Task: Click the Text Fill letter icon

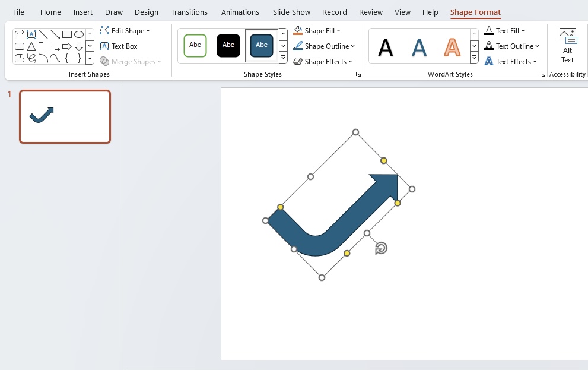Action: pos(489,30)
